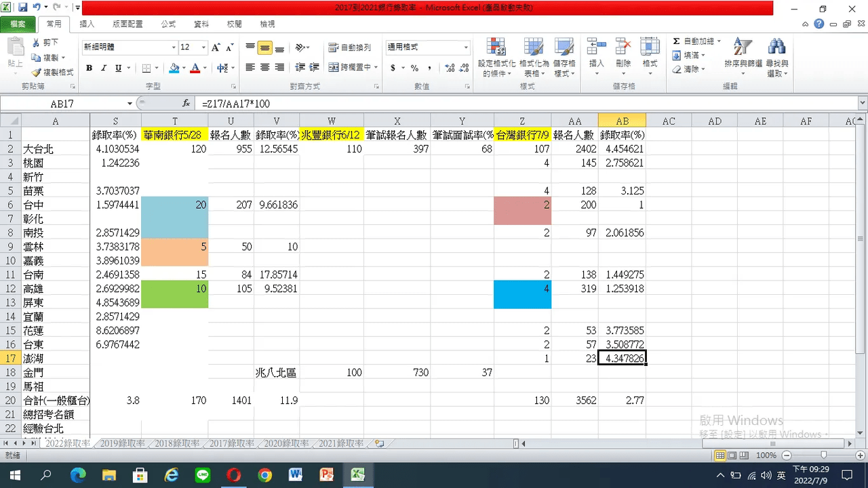Toggle top vertical alignment button

(250, 47)
